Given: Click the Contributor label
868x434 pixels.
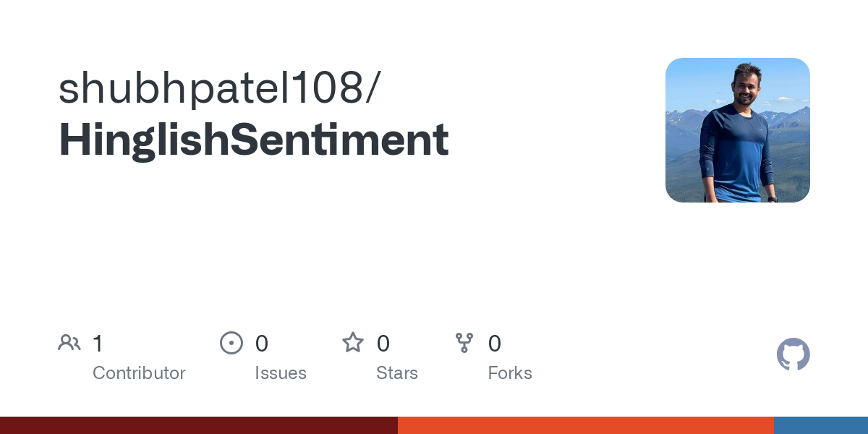Looking at the screenshot, I should [x=139, y=373].
